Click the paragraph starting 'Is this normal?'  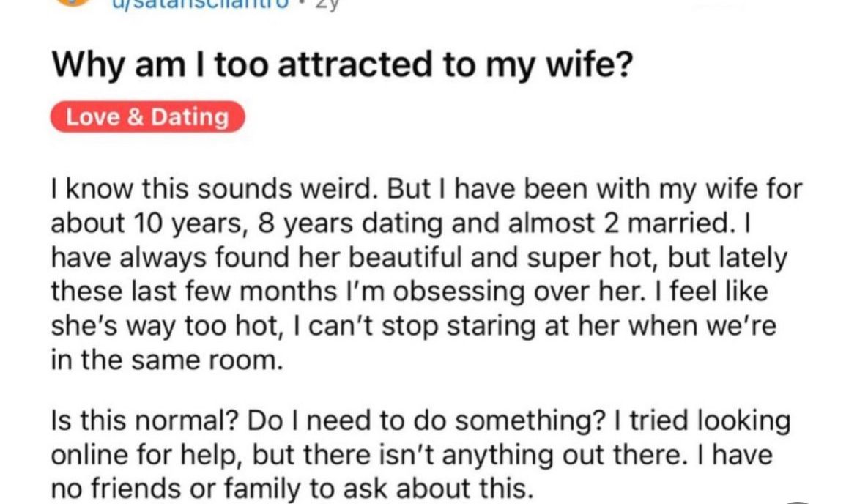421,454
